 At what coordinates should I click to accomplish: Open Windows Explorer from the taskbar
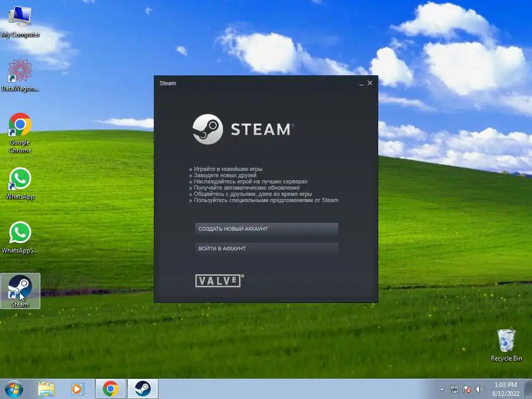(46, 389)
